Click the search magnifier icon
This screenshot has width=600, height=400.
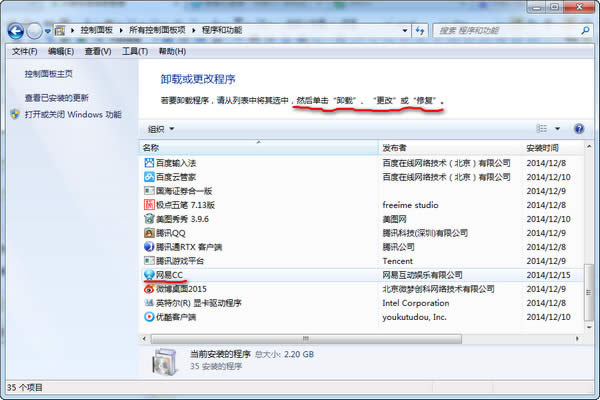585,30
